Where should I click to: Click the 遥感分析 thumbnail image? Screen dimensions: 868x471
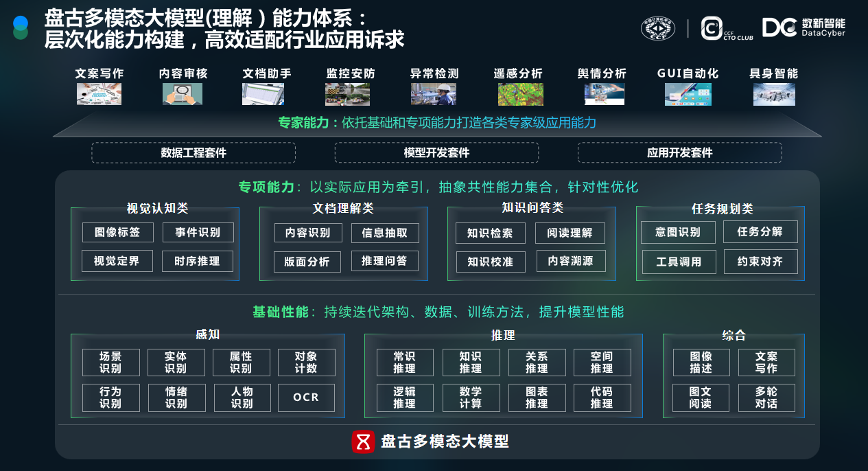[520, 94]
